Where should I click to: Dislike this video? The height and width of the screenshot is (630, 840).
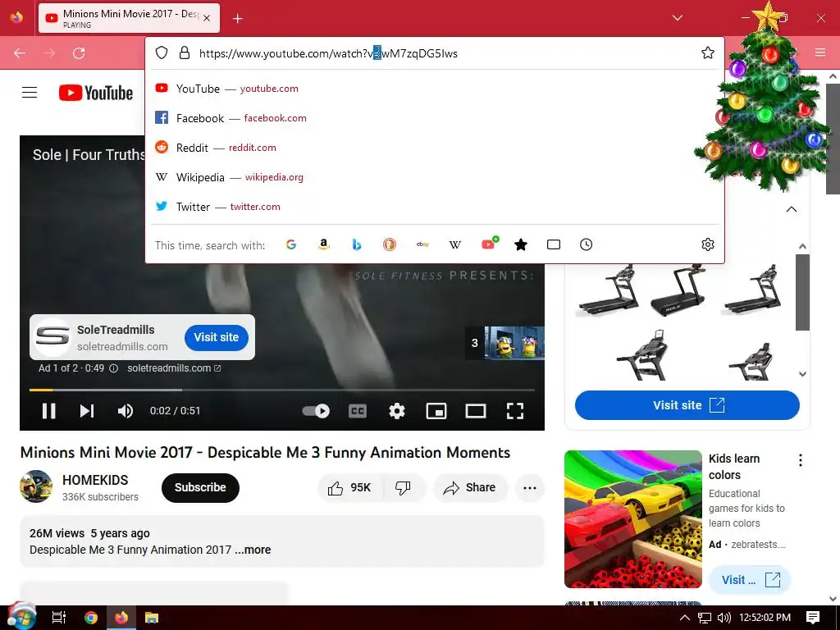(x=403, y=487)
